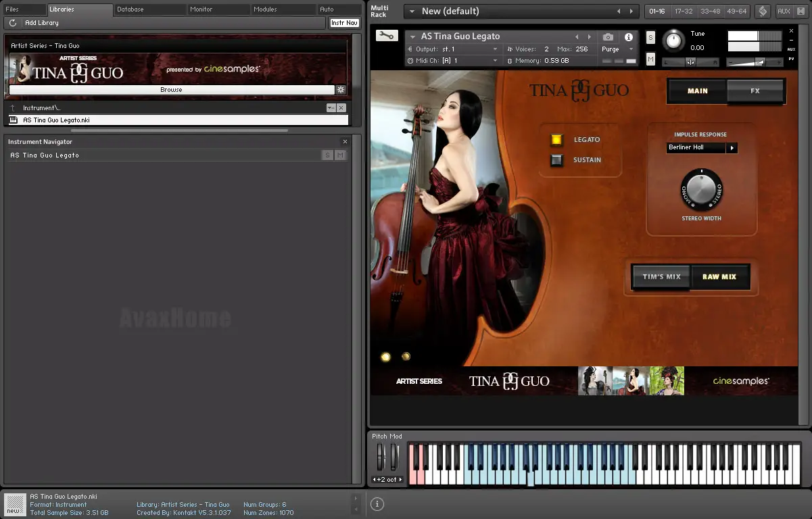Solo the instrument with the S button
This screenshot has width=812, height=519.
(650, 37)
